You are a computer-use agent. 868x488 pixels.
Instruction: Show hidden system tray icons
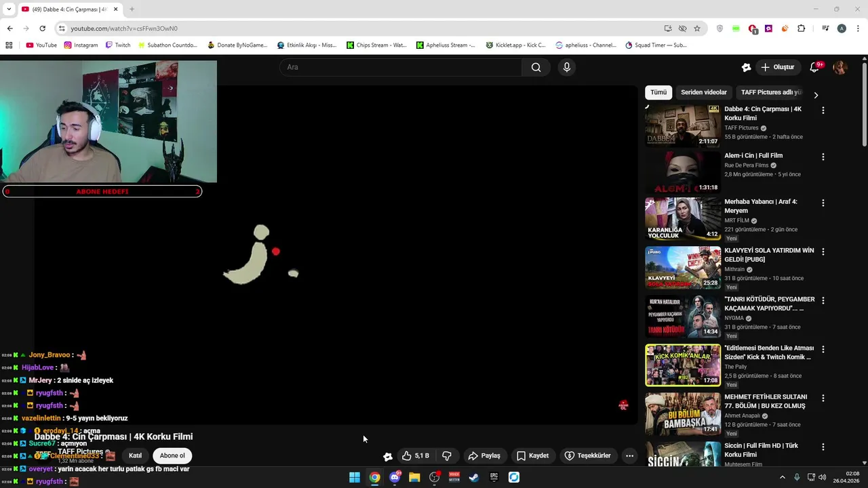tap(782, 477)
